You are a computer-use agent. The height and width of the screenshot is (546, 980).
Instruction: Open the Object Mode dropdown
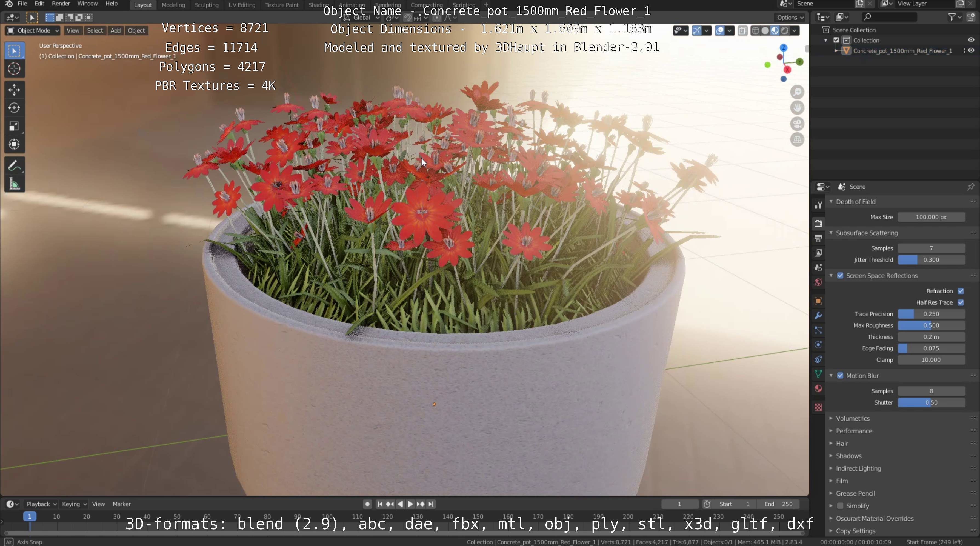(x=33, y=31)
